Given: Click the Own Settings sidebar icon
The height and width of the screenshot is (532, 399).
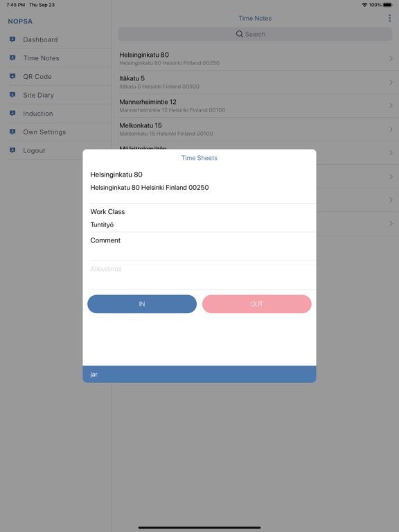Looking at the screenshot, I should (12, 132).
